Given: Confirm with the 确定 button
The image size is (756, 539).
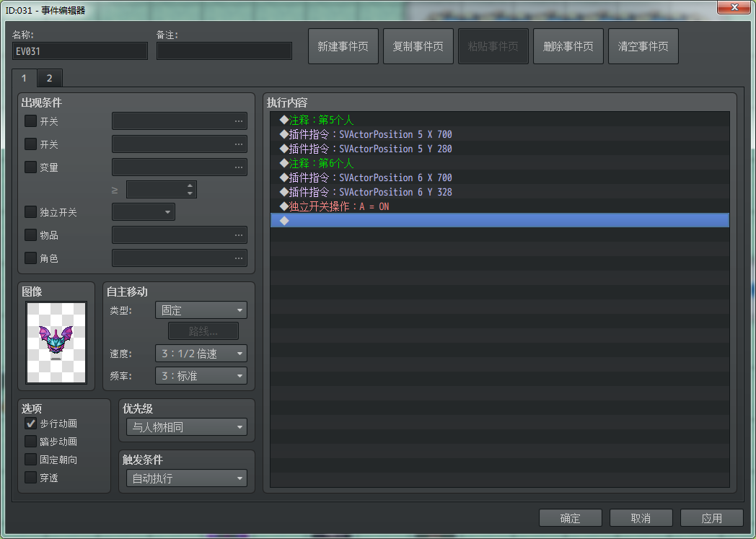Looking at the screenshot, I should [x=571, y=518].
